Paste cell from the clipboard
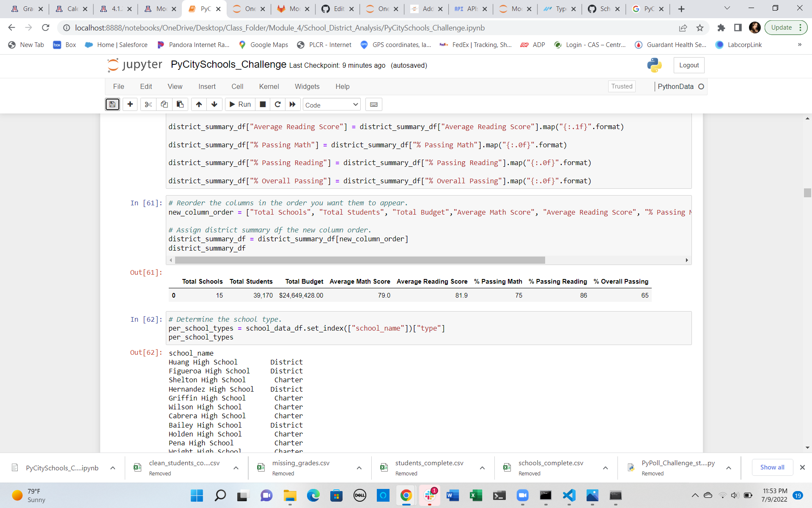This screenshot has height=508, width=812. [x=180, y=104]
